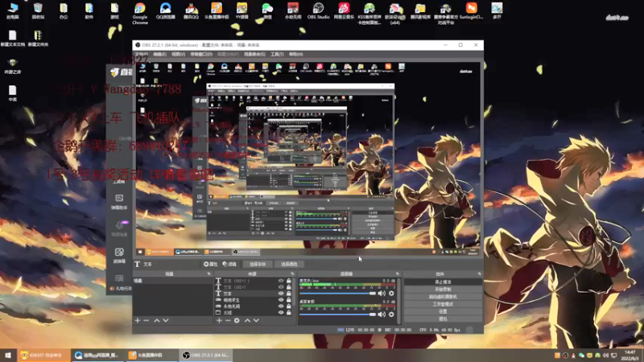The image size is (644, 362).
Task: Open the OBS Studio desktop shortcut
Action: [x=318, y=11]
